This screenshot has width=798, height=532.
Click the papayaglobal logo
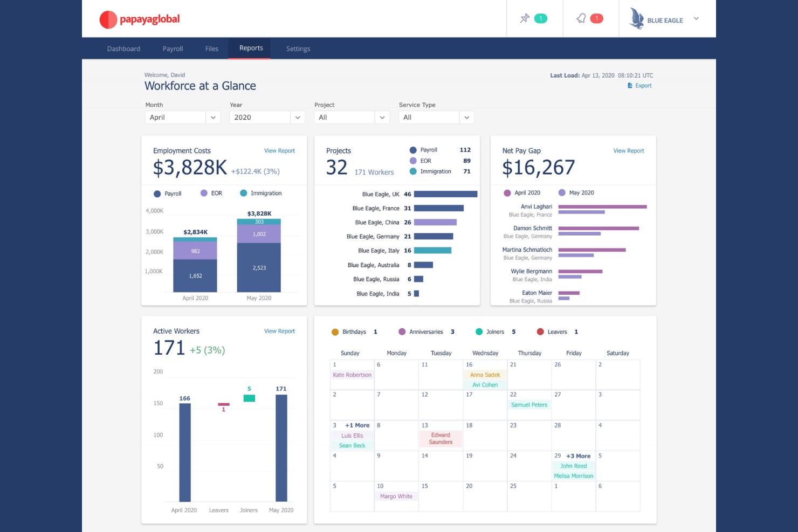[140, 19]
